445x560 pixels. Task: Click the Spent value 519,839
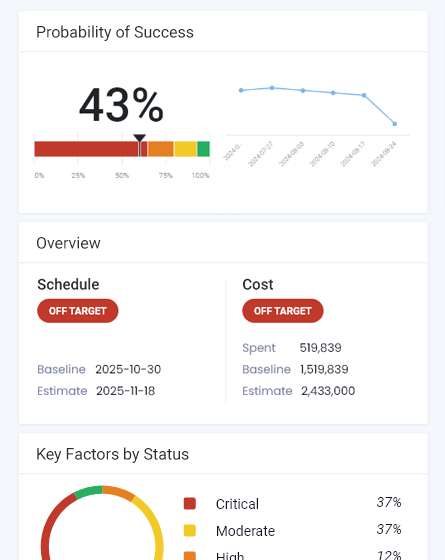[320, 348]
